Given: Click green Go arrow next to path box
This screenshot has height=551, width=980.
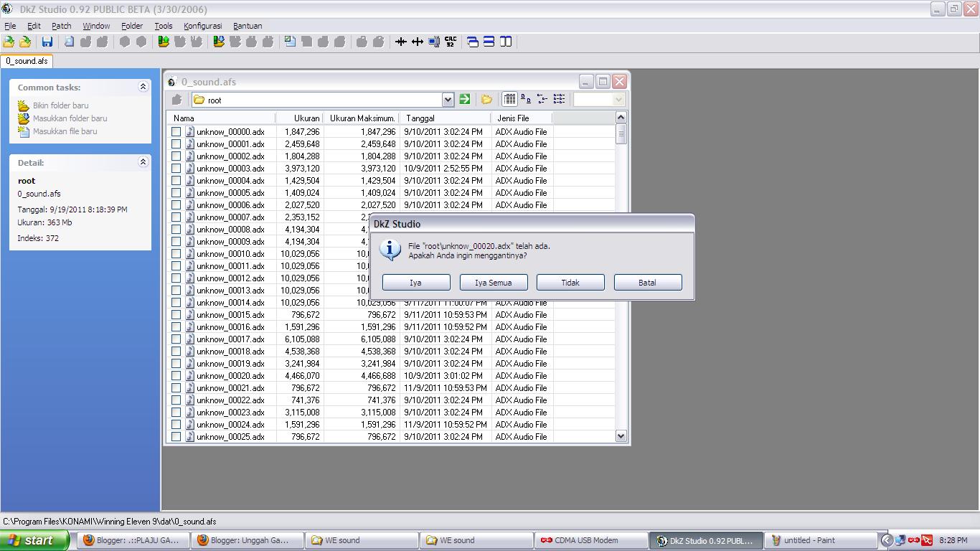Looking at the screenshot, I should [465, 100].
